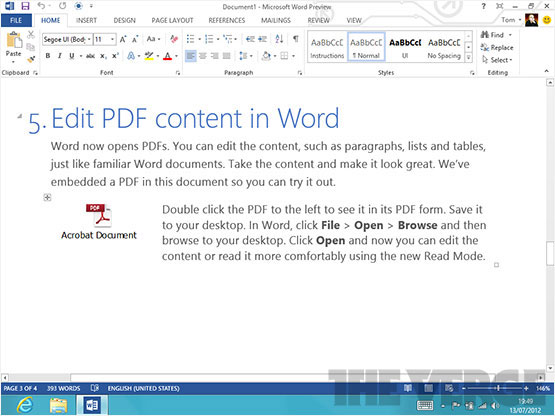Click the table move handle
Image resolution: width=555 pixels, height=416 pixels.
tap(47, 198)
